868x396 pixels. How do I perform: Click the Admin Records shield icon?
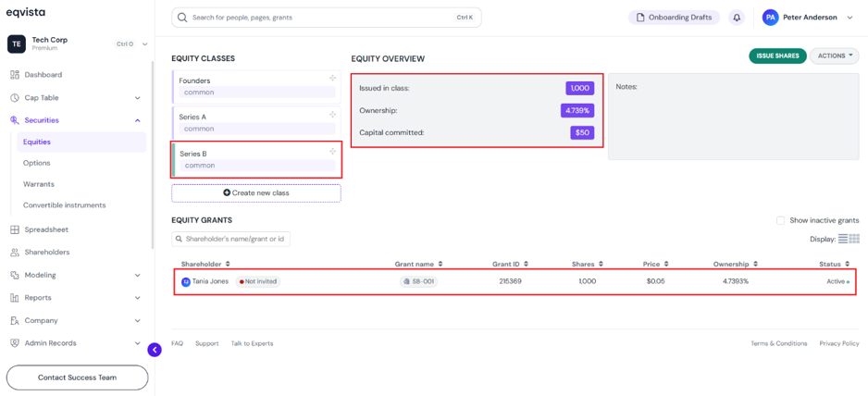pos(15,343)
